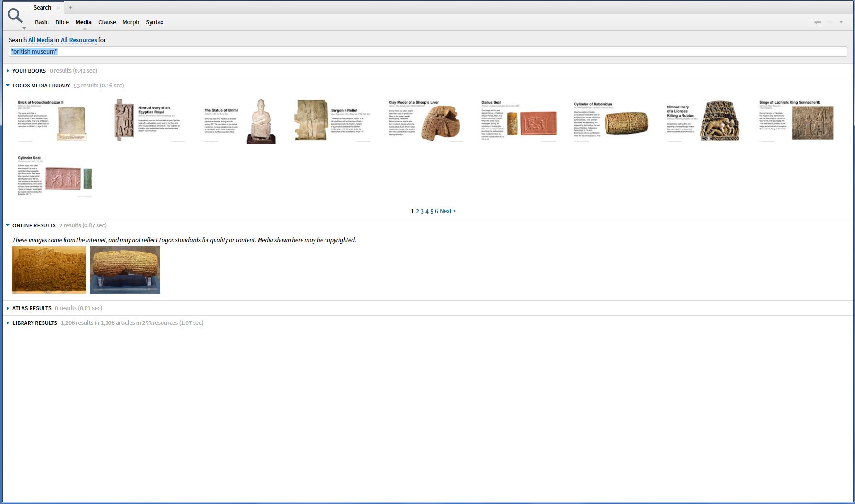Expand the Your Books section
Image resolution: width=855 pixels, height=504 pixels.
(8, 71)
